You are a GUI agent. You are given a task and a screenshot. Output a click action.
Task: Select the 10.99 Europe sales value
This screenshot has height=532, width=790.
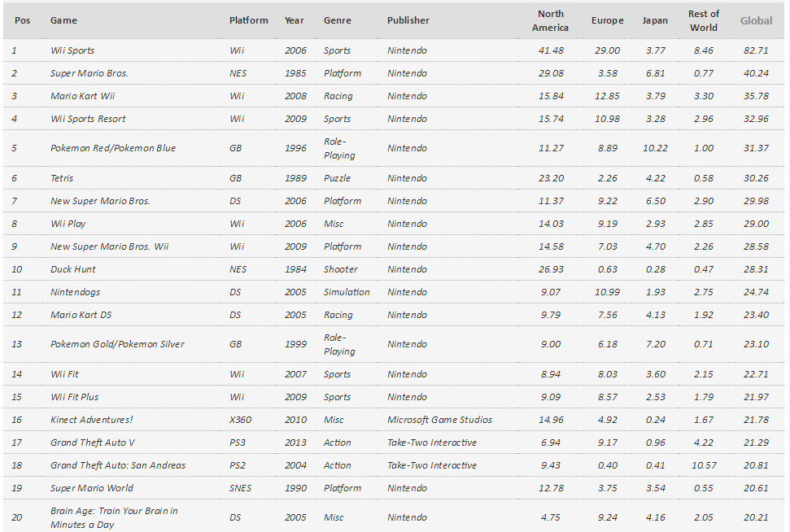[x=607, y=292]
